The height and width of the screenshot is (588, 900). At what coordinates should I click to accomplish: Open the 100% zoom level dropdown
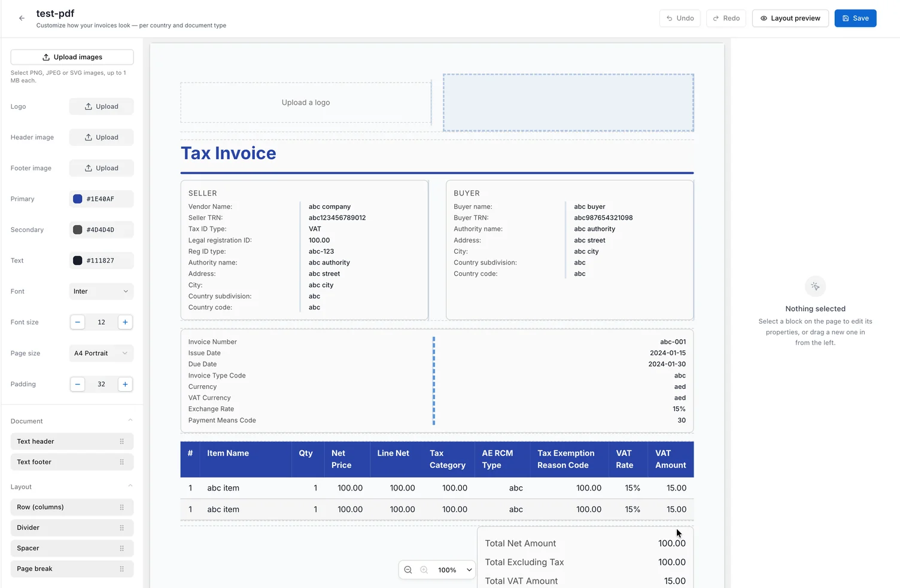455,570
